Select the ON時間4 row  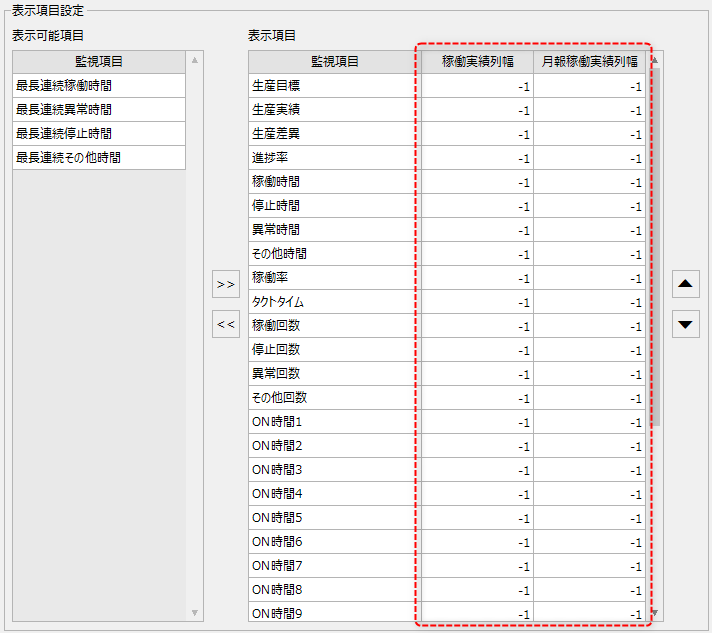pyautogui.click(x=447, y=494)
